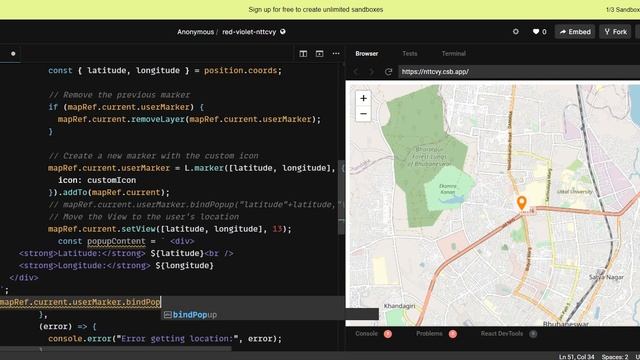Click the preview URL address field
640x360 pixels.
[519, 71]
